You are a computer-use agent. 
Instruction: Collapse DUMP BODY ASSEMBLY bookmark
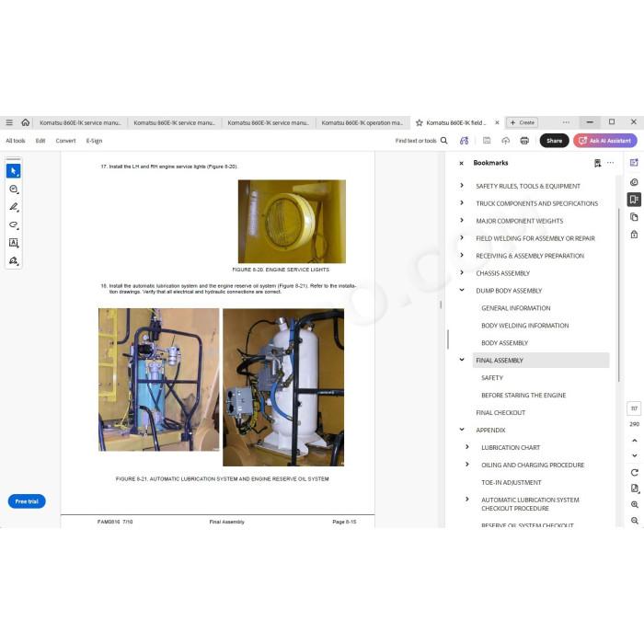coord(462,290)
